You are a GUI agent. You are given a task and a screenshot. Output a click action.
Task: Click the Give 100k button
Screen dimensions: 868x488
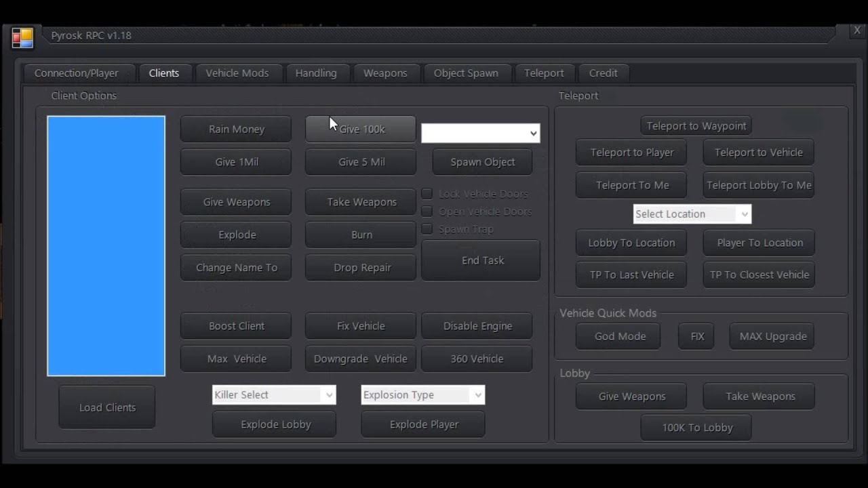361,129
